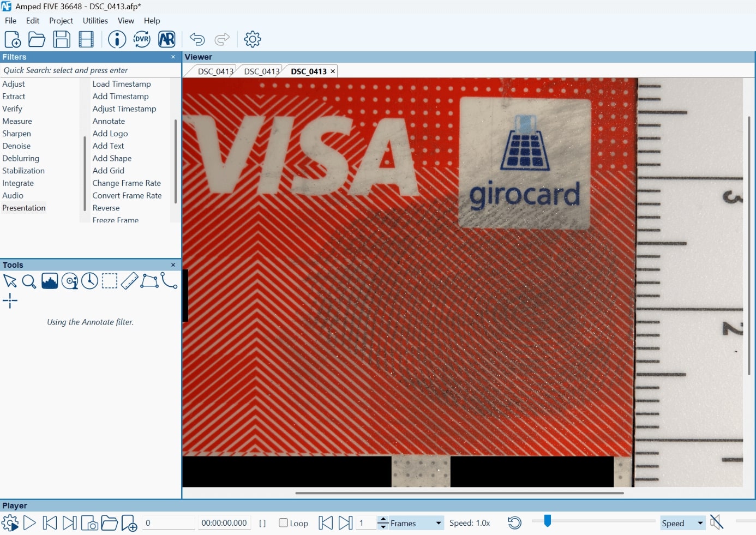
Task: Jump to first frame left of snapshot icon
Action: pos(50,523)
